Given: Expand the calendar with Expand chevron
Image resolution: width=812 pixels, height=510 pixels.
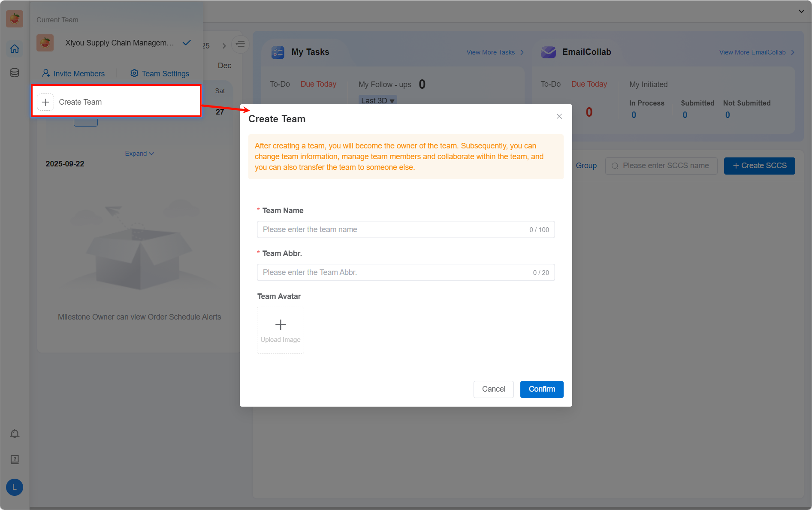Looking at the screenshot, I should tap(139, 154).
